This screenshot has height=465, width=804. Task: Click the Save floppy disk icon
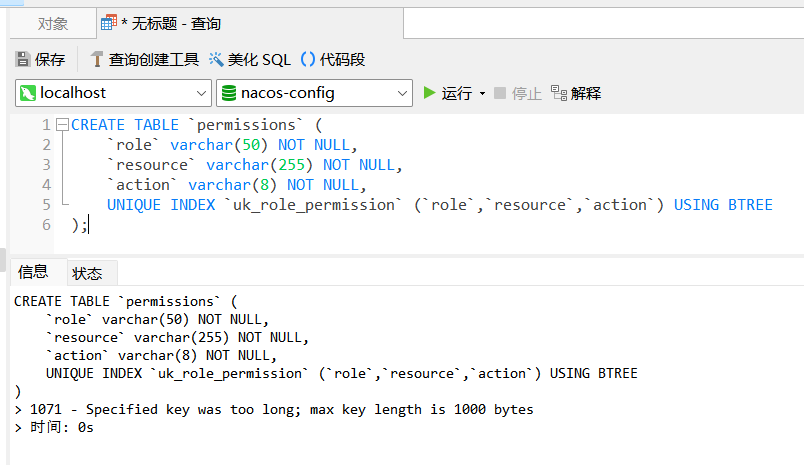click(x=23, y=59)
